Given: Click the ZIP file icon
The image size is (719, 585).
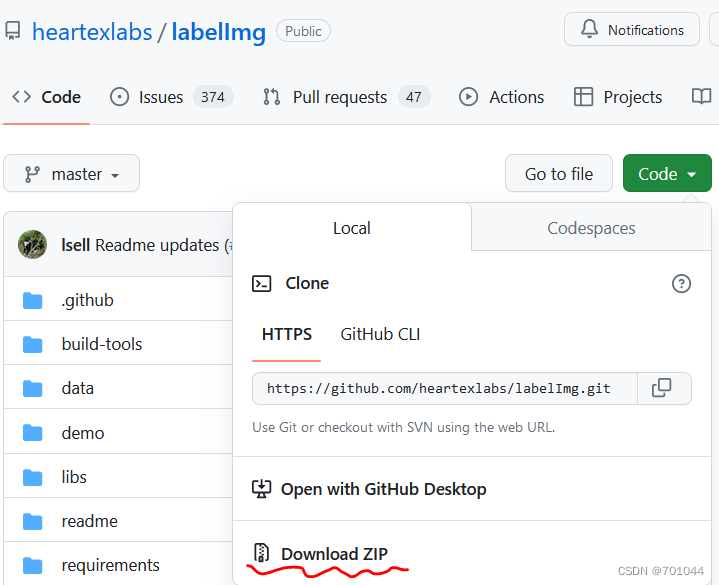Looking at the screenshot, I should tap(261, 552).
